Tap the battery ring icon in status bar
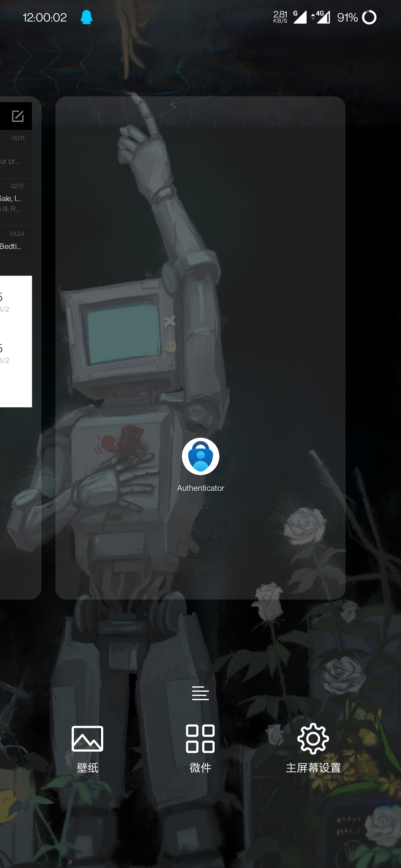The image size is (401, 868). click(369, 17)
